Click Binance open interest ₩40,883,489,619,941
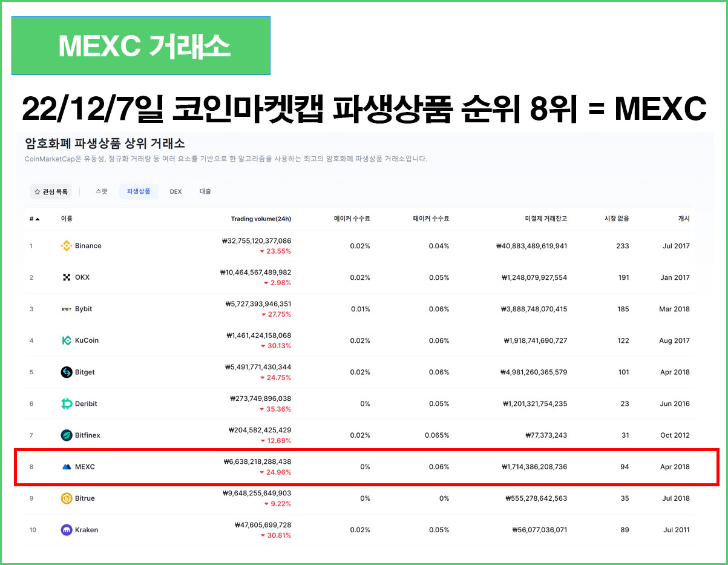The height and width of the screenshot is (565, 728). click(x=531, y=246)
